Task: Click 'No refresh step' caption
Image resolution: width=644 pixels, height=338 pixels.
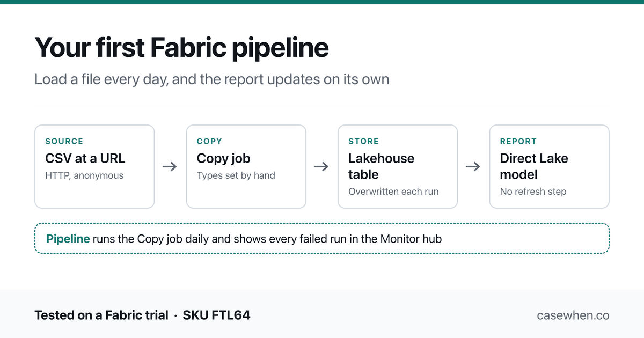Action: coord(533,192)
